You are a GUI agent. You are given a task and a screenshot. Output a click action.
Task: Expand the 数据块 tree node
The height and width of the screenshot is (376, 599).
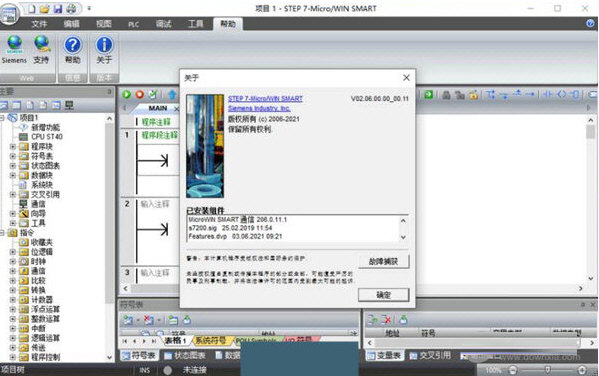[x=13, y=175]
